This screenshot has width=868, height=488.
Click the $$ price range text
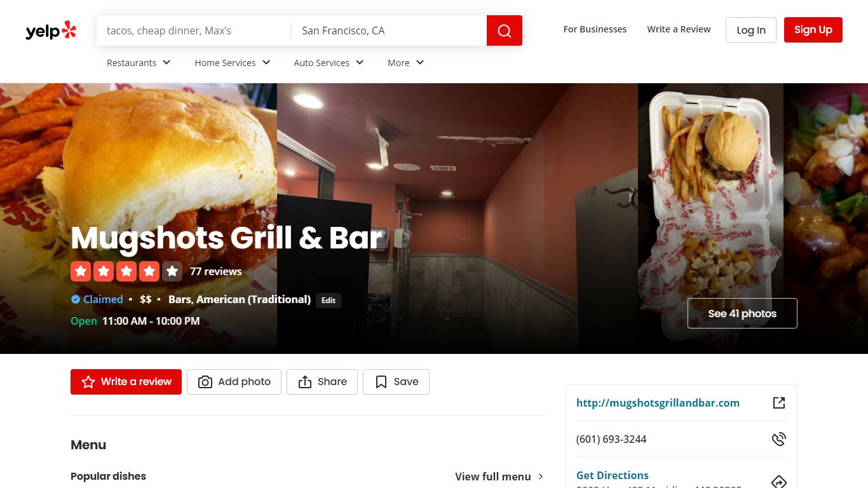[146, 299]
